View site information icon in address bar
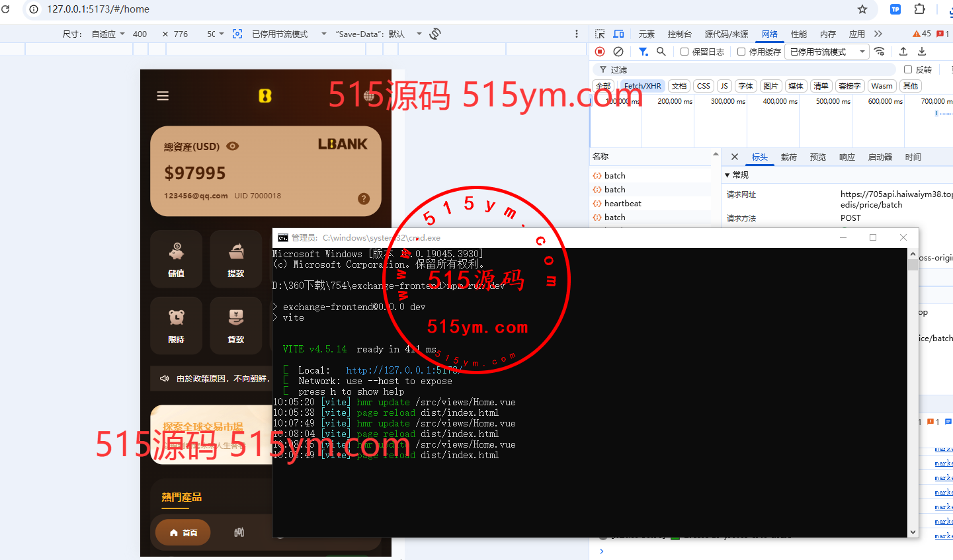 pyautogui.click(x=34, y=9)
